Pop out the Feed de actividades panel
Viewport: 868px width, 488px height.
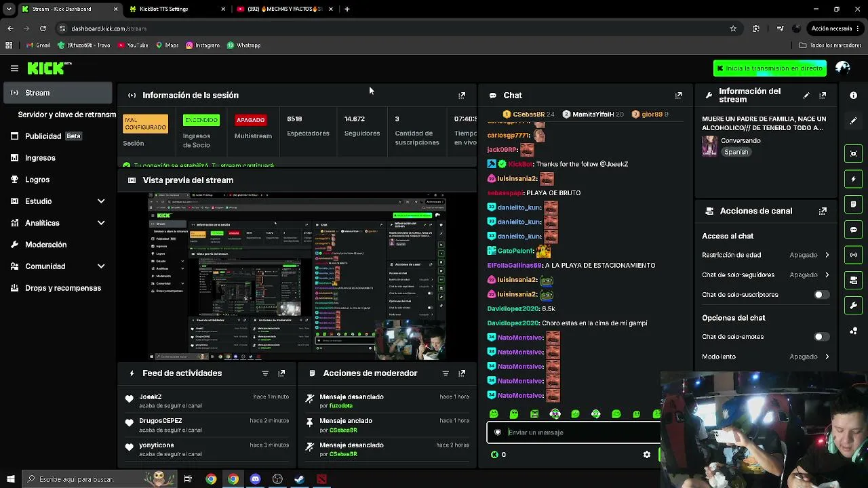point(281,373)
